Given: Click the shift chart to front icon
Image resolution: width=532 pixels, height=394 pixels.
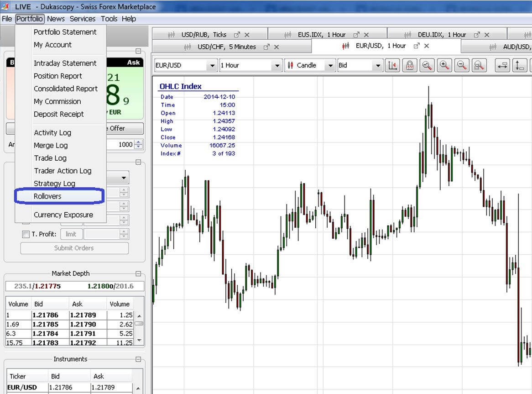Looking at the screenshot, I should [x=392, y=65].
